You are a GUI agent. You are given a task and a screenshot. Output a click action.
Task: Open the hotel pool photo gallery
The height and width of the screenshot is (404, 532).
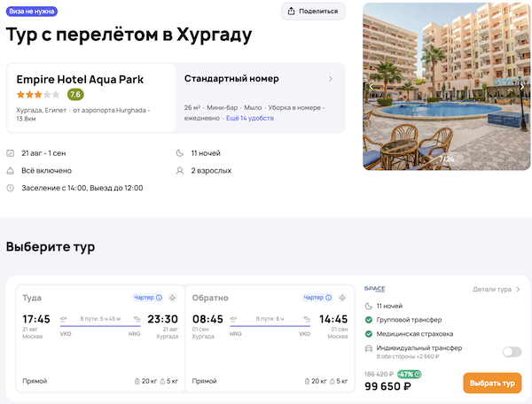442,87
